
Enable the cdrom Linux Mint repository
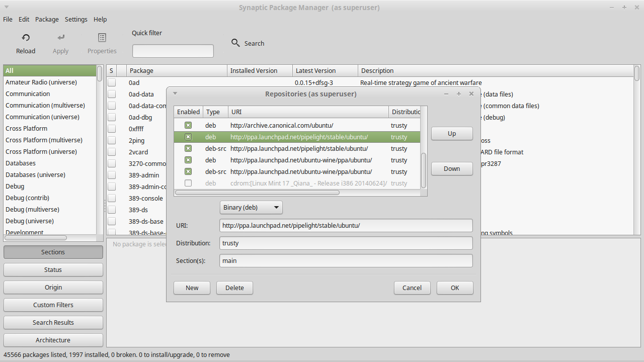pos(188,183)
